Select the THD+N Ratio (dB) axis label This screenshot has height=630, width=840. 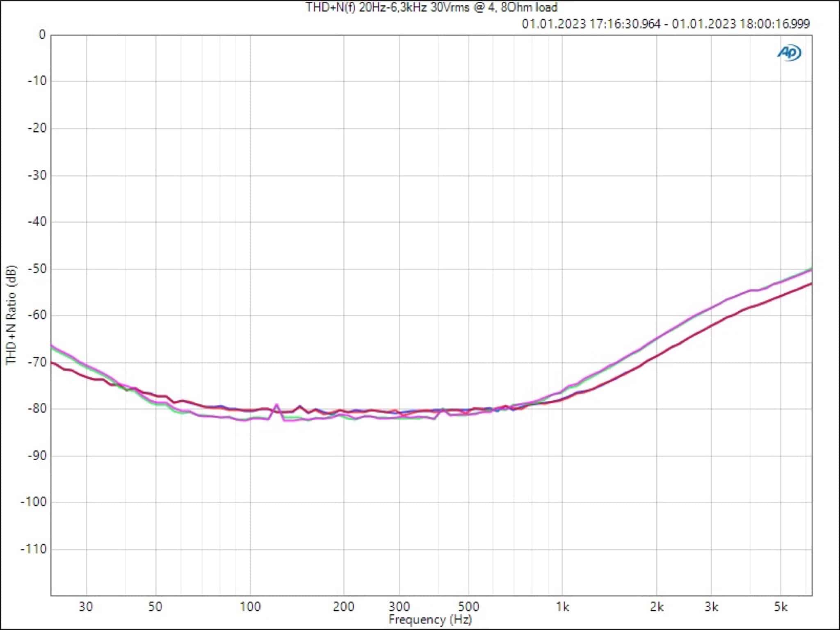[11, 315]
